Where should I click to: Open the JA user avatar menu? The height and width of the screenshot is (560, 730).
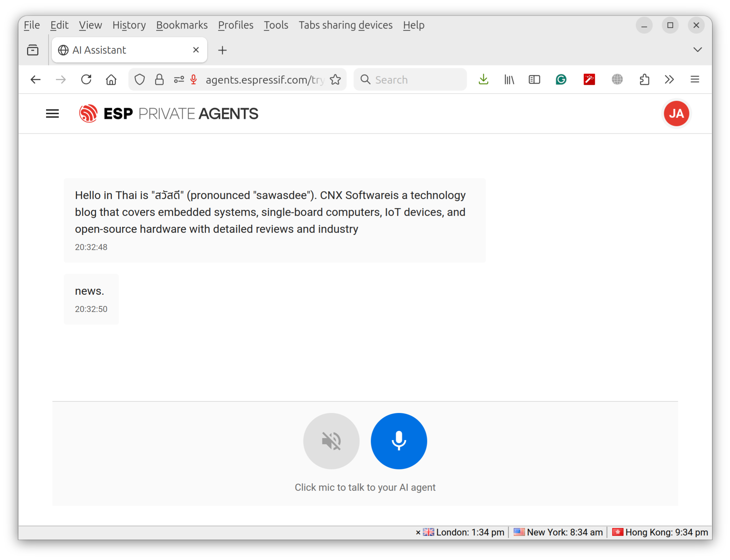pos(676,114)
